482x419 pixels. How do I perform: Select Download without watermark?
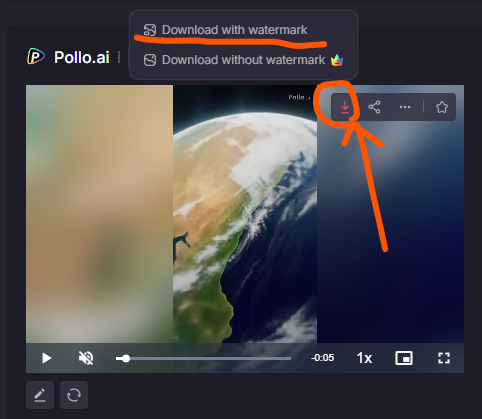(x=243, y=60)
